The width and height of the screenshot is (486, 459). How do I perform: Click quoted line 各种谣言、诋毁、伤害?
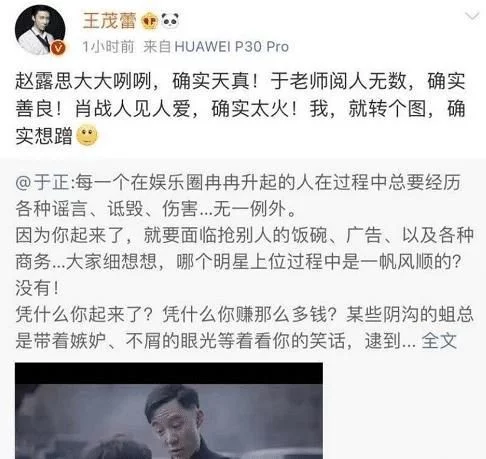[156, 209]
